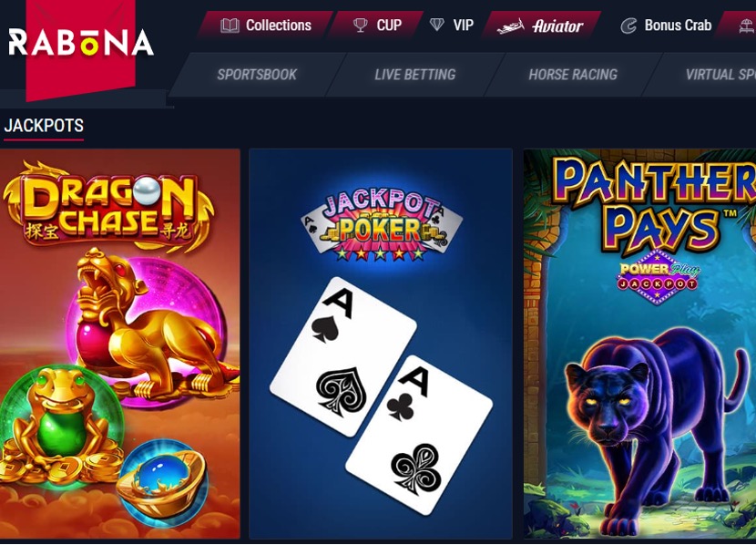
Task: Switch to the Horse Racing tab
Action: click(573, 75)
